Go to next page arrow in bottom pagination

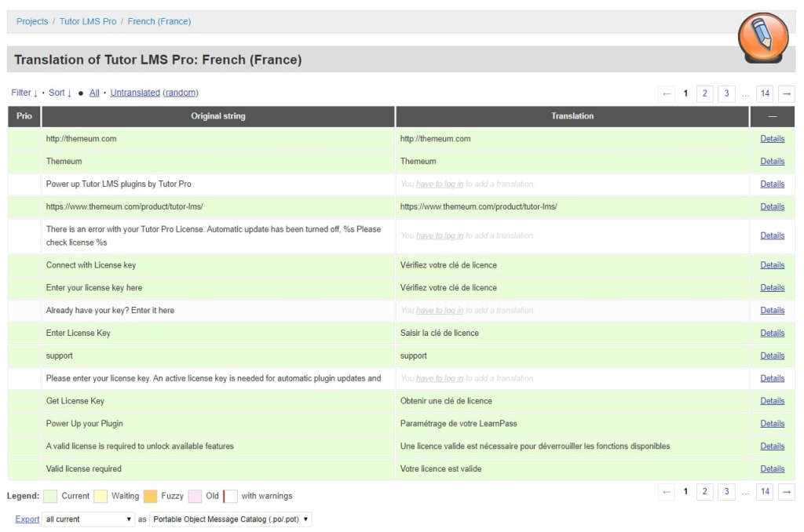point(787,492)
